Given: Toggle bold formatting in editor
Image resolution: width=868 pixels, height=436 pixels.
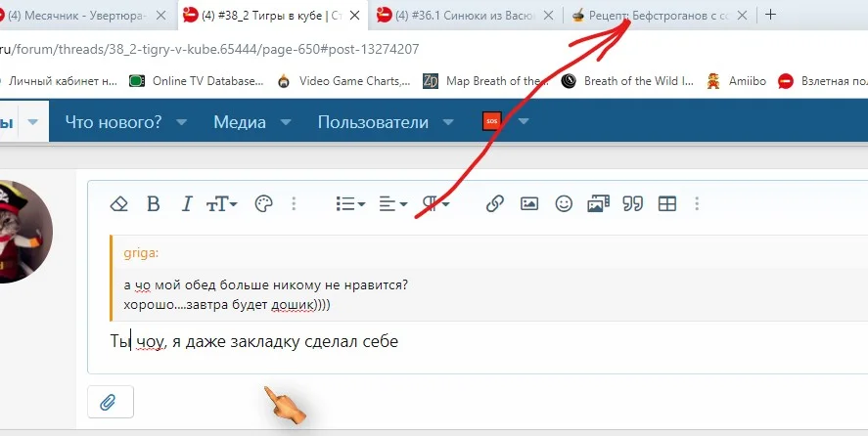Looking at the screenshot, I should click(x=154, y=204).
